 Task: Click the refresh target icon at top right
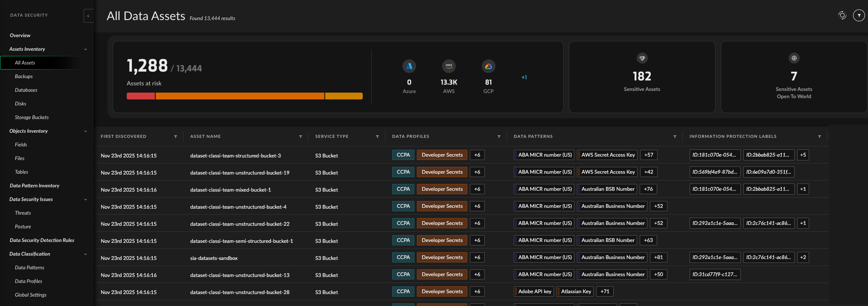[x=842, y=15]
